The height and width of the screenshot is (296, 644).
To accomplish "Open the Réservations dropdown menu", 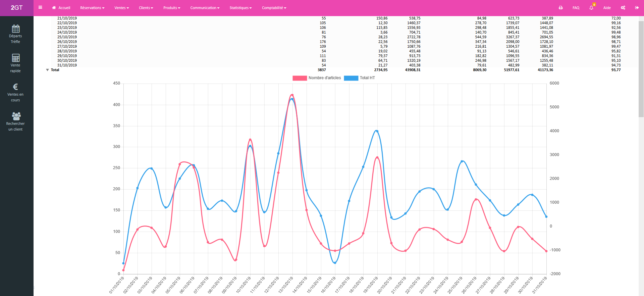I will coord(92,8).
